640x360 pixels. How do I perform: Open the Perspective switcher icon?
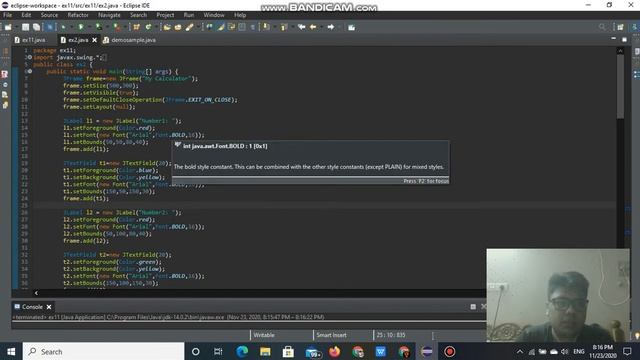pos(620,27)
